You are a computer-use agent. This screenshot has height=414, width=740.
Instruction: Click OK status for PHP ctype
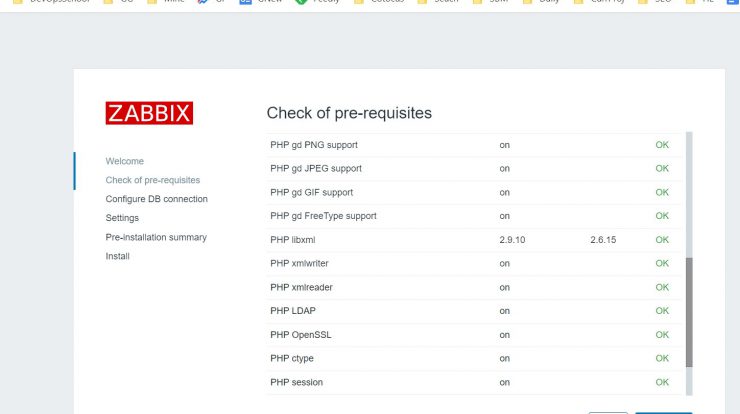pos(662,358)
